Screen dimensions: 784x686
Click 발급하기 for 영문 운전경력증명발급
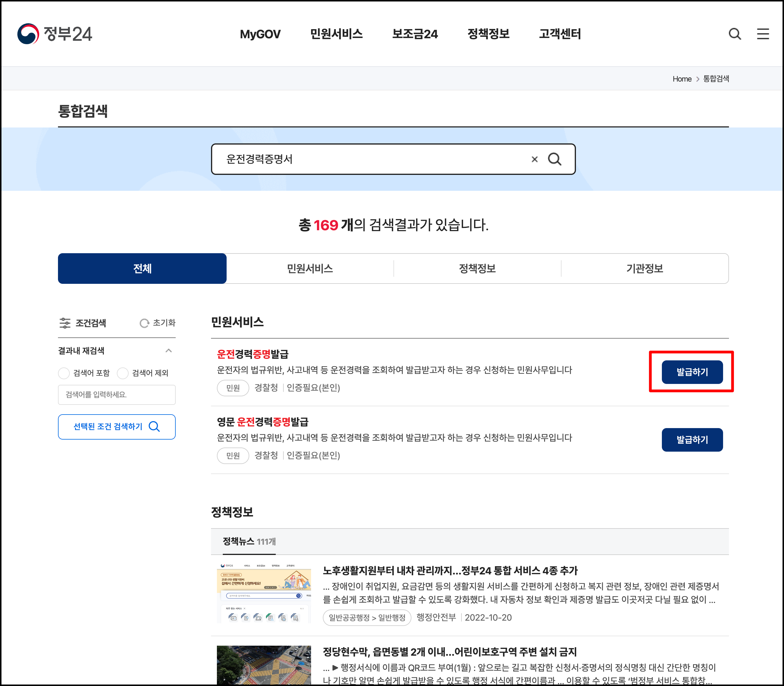(692, 440)
